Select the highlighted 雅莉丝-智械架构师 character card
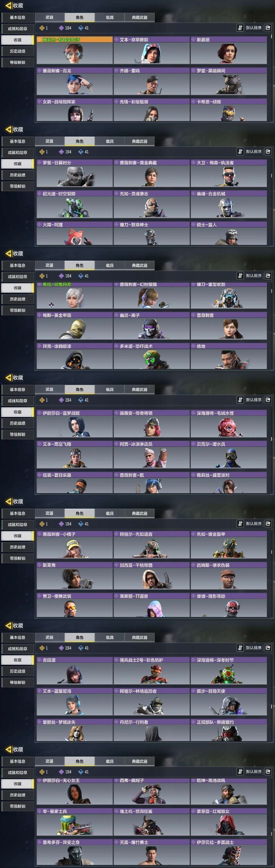This screenshot has height=868, width=275. tap(74, 50)
